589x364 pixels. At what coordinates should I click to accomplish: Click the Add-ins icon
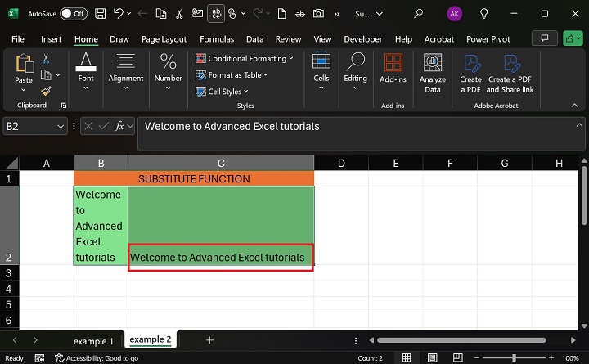point(393,69)
